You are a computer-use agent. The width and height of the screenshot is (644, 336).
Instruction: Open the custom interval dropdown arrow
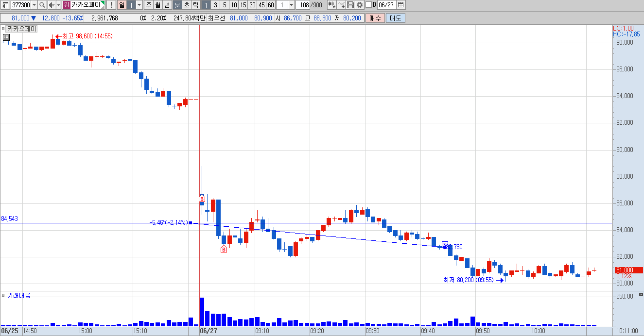click(291, 5)
